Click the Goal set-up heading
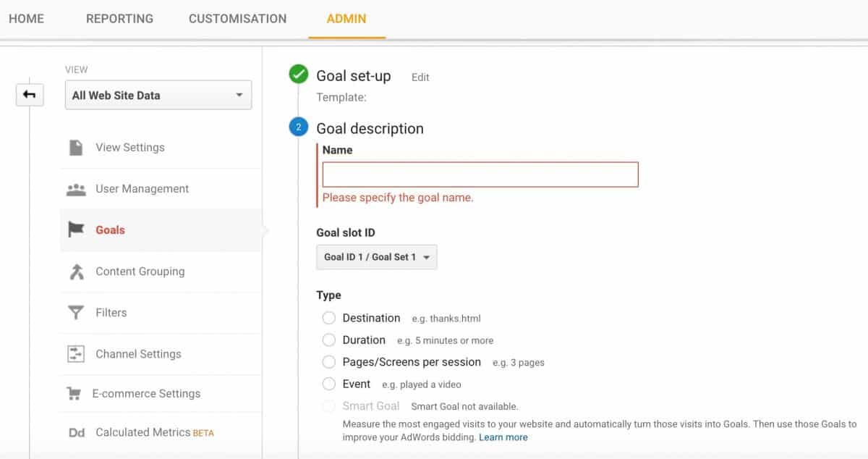Screen dimensions: 868x459 [354, 76]
